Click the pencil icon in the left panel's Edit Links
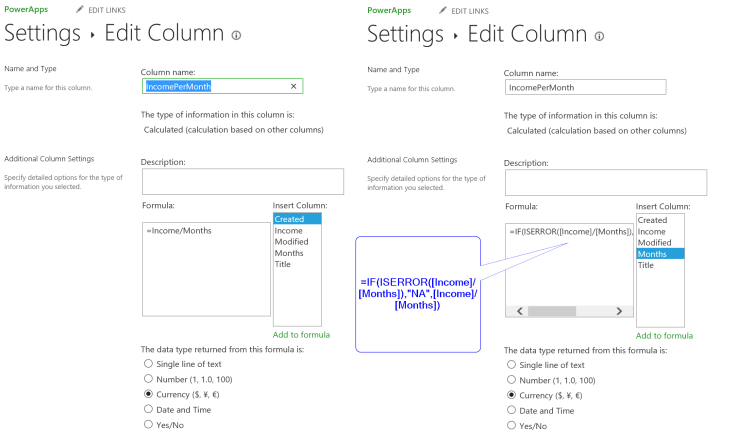Viewport: 736px width, 431px height. pyautogui.click(x=80, y=10)
